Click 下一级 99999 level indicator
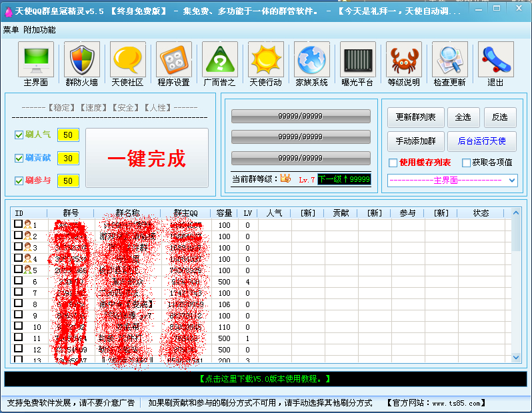The height and width of the screenshot is (413, 532). coord(344,179)
